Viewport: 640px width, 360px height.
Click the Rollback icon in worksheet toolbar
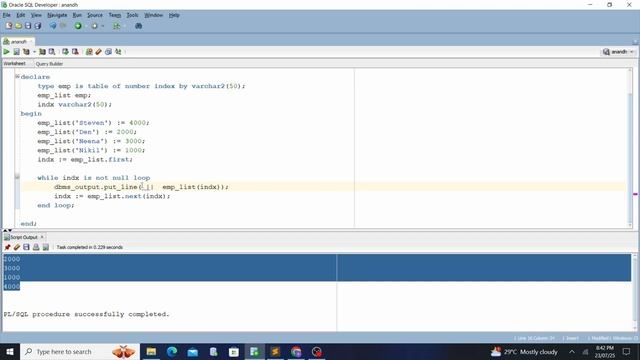75,52
